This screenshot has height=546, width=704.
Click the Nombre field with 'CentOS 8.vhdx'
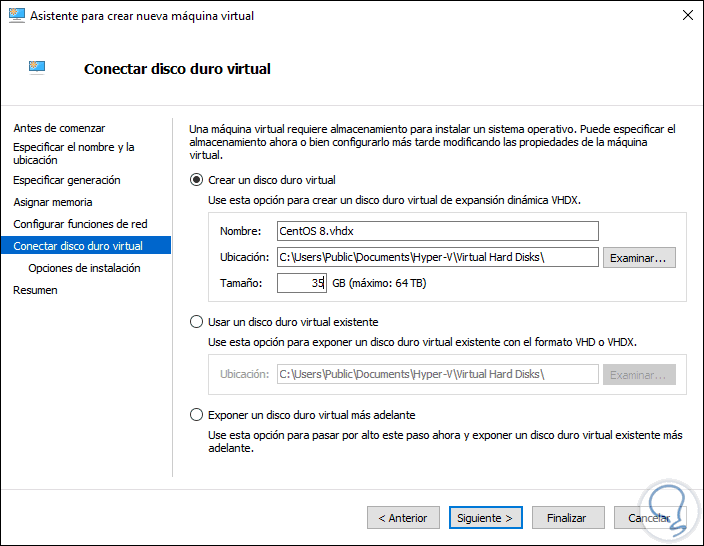436,232
